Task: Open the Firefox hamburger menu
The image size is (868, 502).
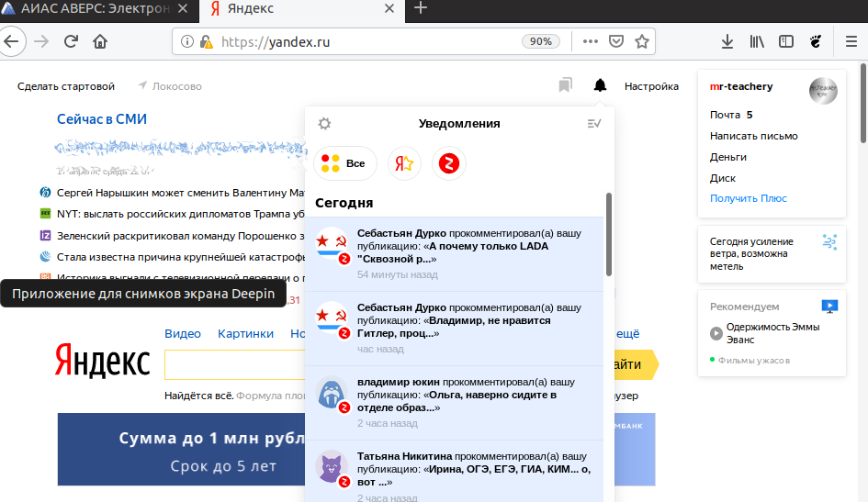Action: 851,41
